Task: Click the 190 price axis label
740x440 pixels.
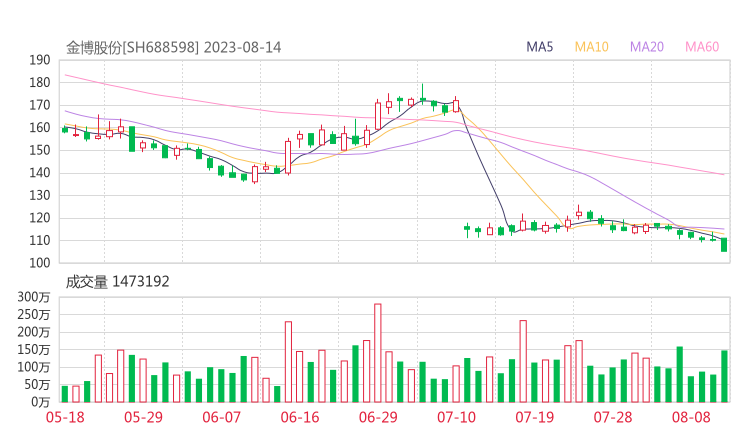Action: (x=40, y=60)
